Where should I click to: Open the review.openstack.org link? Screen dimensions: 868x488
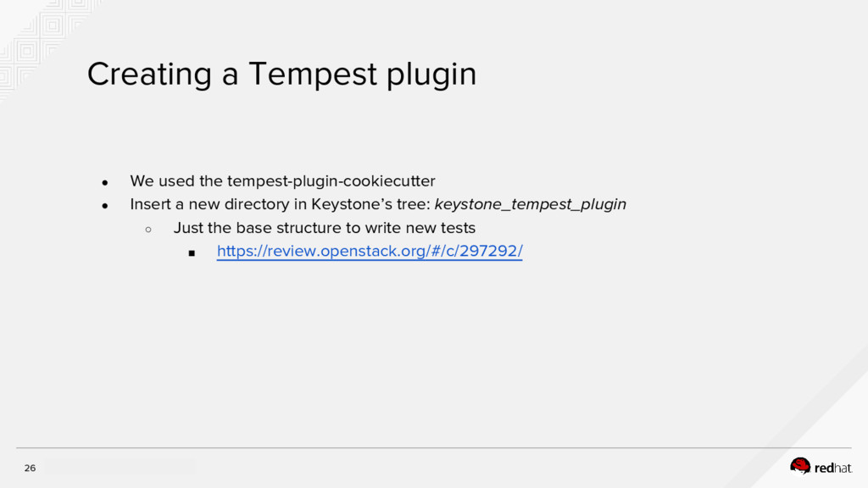(x=370, y=252)
